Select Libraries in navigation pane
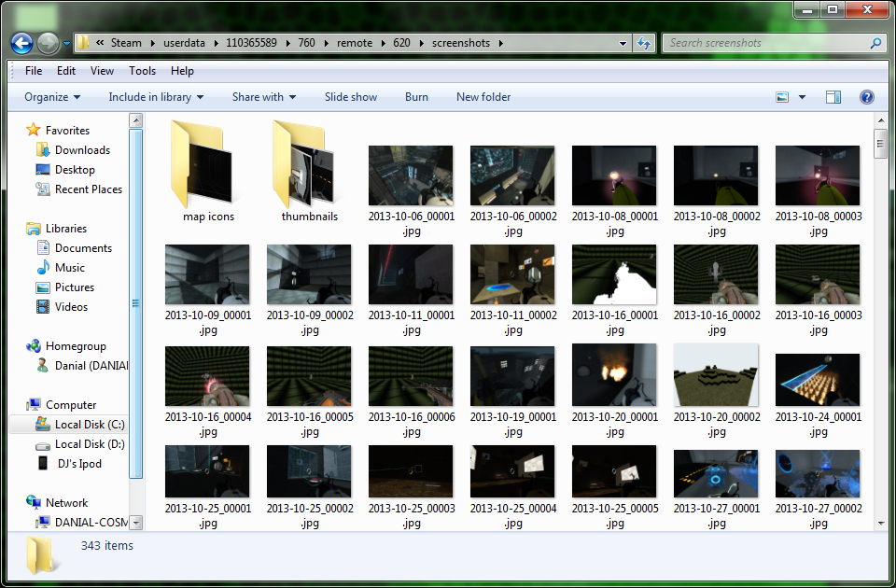 tap(65, 229)
